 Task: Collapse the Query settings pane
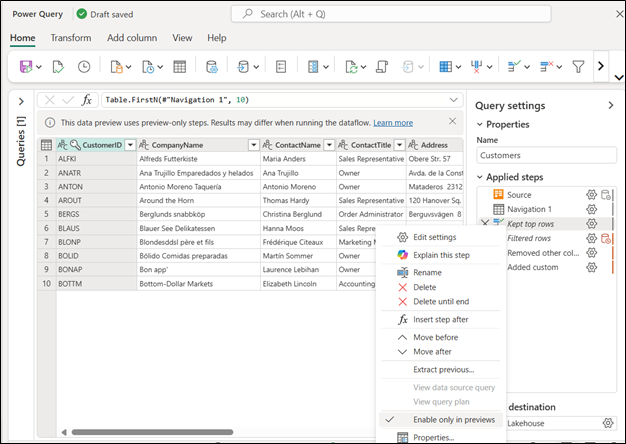610,105
